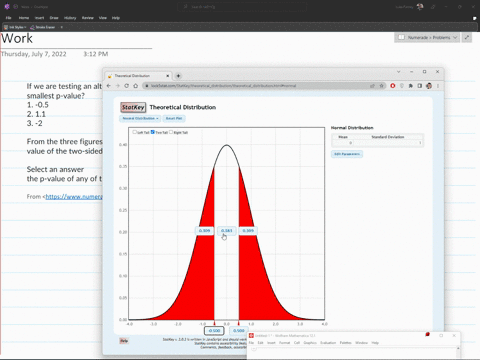Bookmark this page with the star icon
This screenshot has height=360, width=480.
point(381,86)
